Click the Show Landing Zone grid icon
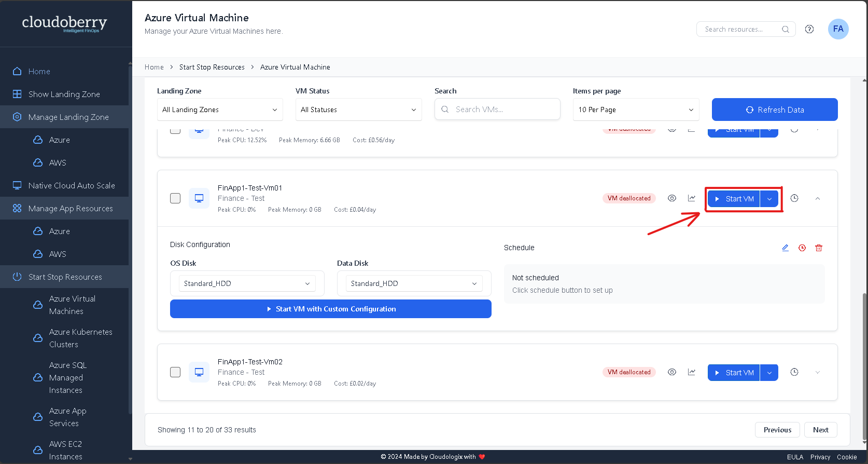868x464 pixels. click(17, 94)
